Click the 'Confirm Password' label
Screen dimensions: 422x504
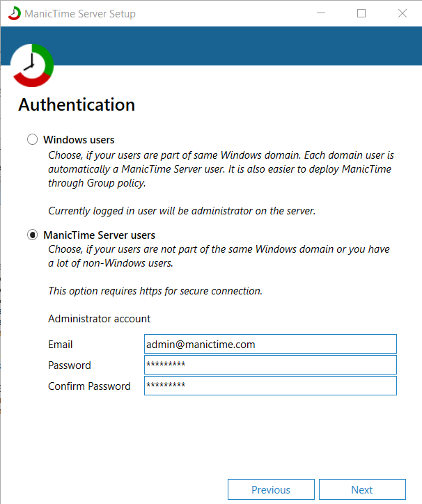89,386
